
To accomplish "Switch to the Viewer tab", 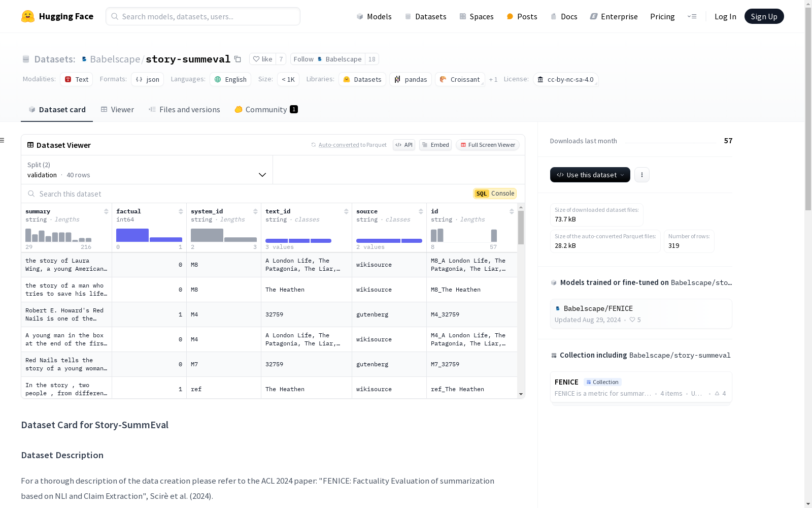I will (x=117, y=110).
